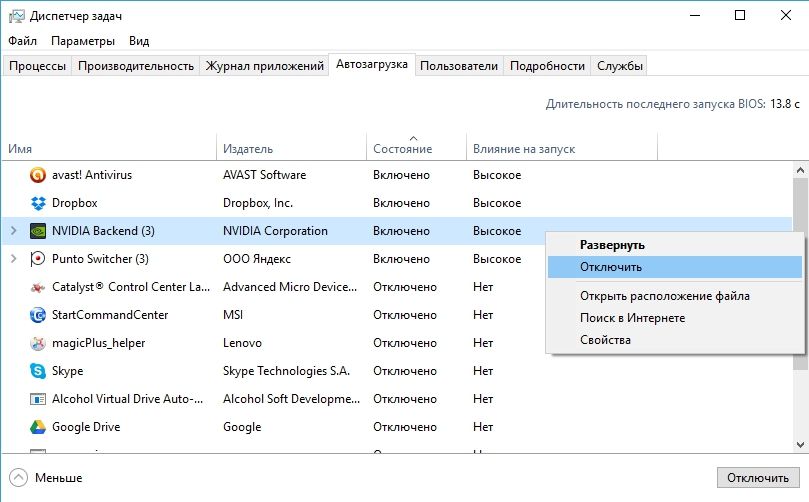Collapse details with the Меньше arrow

coord(18,477)
